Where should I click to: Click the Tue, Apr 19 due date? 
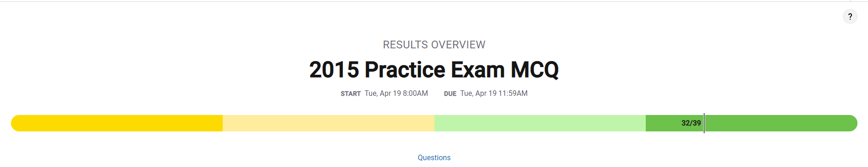(x=478, y=93)
